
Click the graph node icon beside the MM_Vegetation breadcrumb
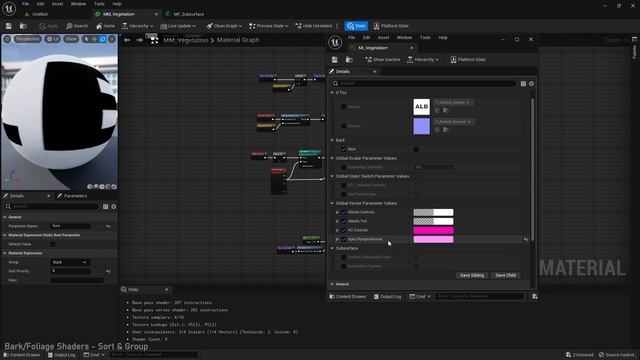[x=154, y=40]
